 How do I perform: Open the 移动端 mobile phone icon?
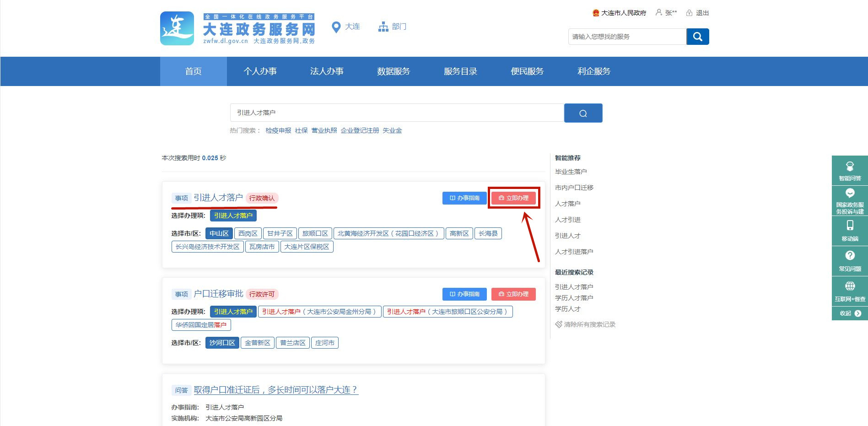(850, 226)
